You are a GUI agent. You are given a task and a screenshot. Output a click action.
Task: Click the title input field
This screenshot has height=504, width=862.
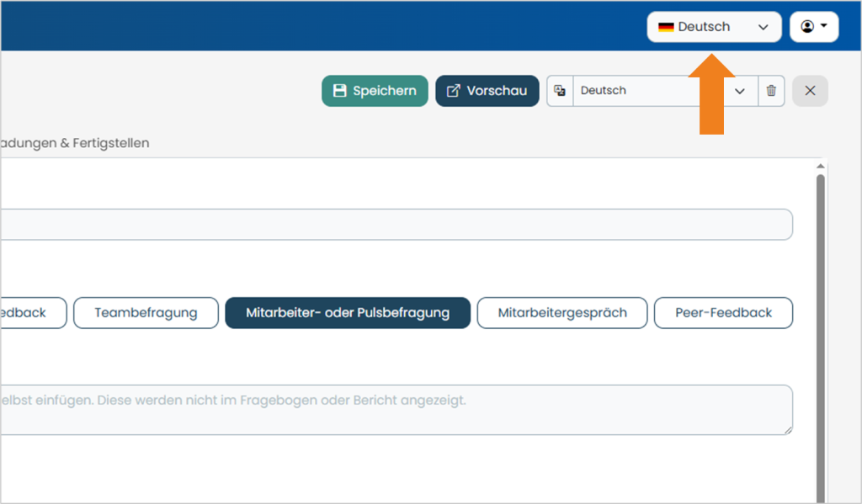[396, 225]
